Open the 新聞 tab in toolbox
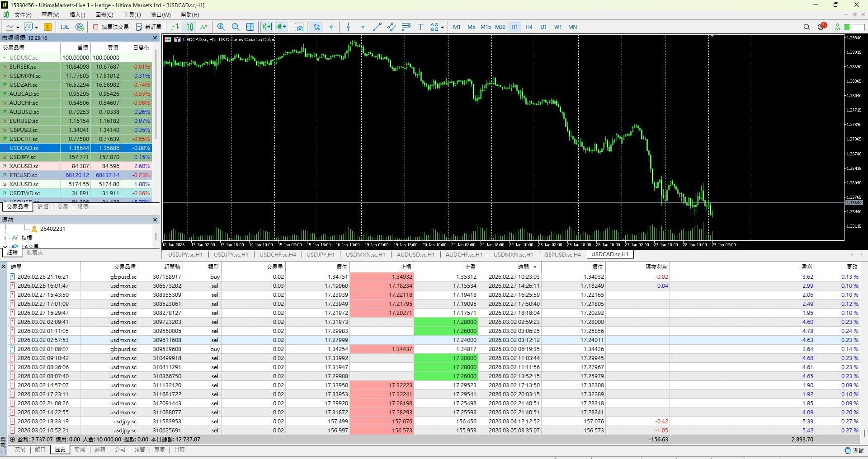This screenshot has width=868, height=459. [x=80, y=450]
